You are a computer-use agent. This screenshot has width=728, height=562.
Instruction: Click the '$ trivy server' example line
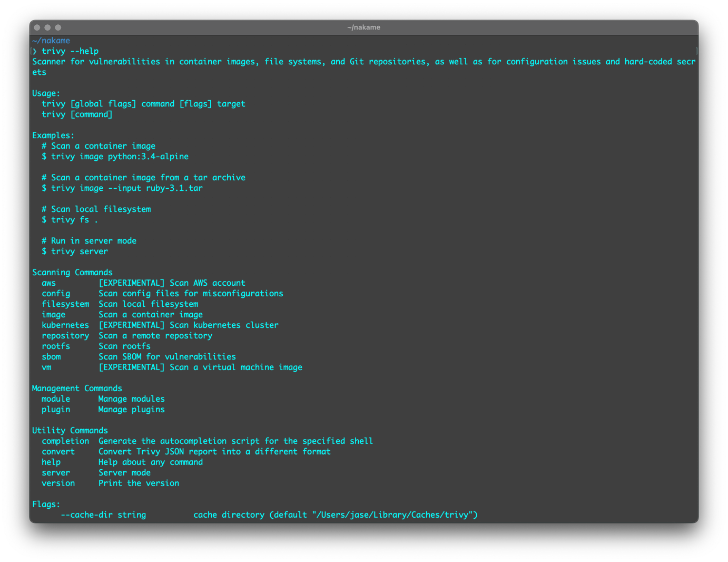[75, 251]
